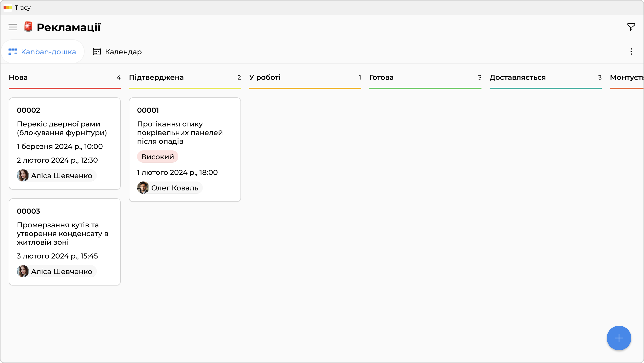Click the filter funnel icon
Image resolution: width=644 pixels, height=363 pixels.
point(631,27)
